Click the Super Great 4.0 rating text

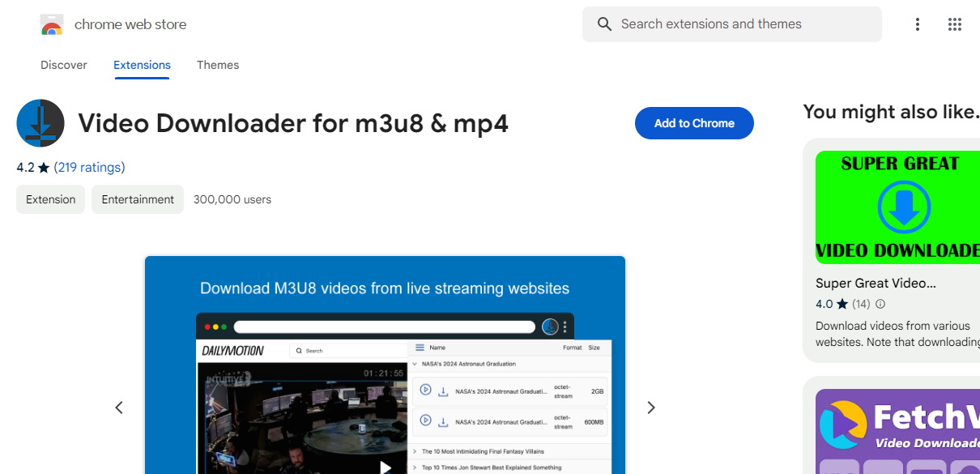[x=824, y=305]
